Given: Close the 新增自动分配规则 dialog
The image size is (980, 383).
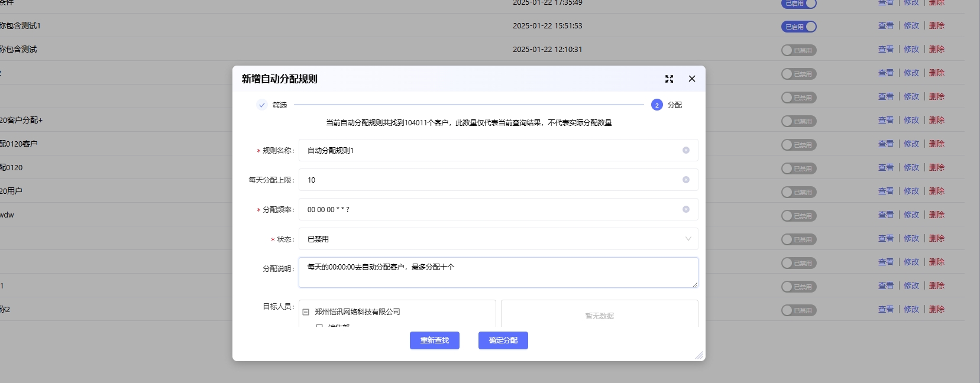Looking at the screenshot, I should click(x=691, y=79).
